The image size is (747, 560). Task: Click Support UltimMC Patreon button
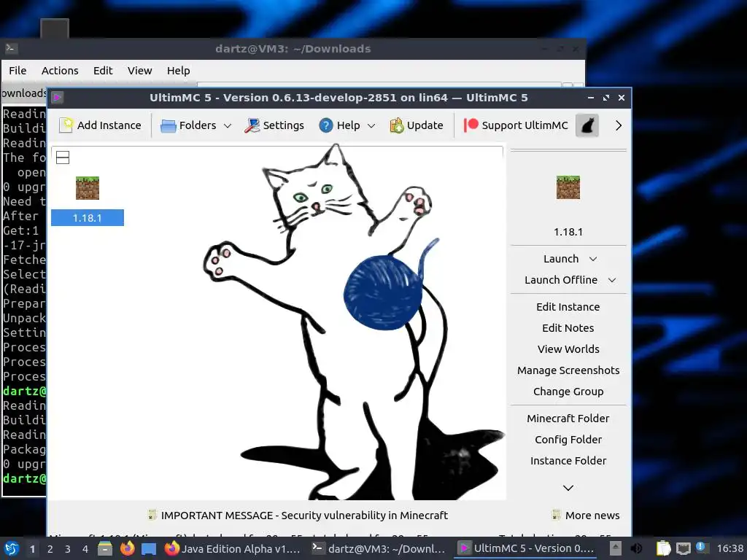[x=516, y=125]
